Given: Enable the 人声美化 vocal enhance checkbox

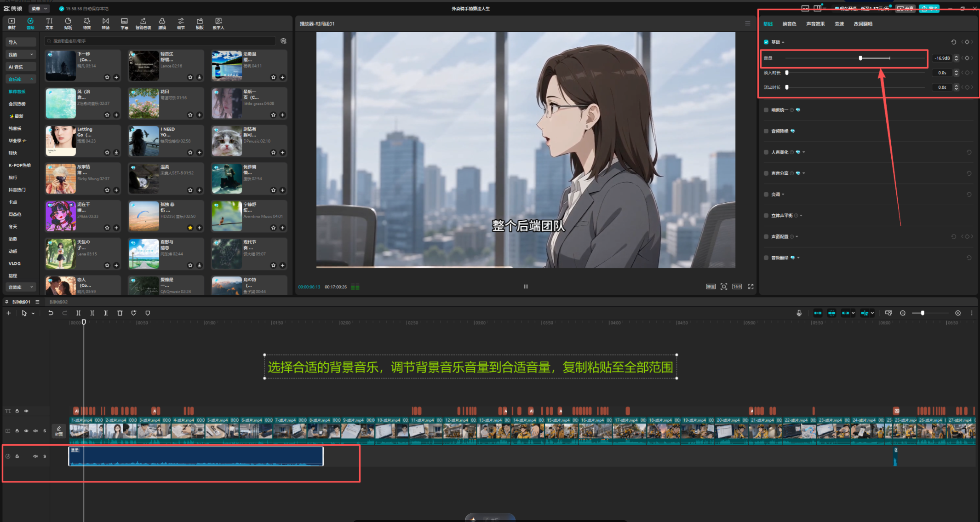Looking at the screenshot, I should 766,152.
